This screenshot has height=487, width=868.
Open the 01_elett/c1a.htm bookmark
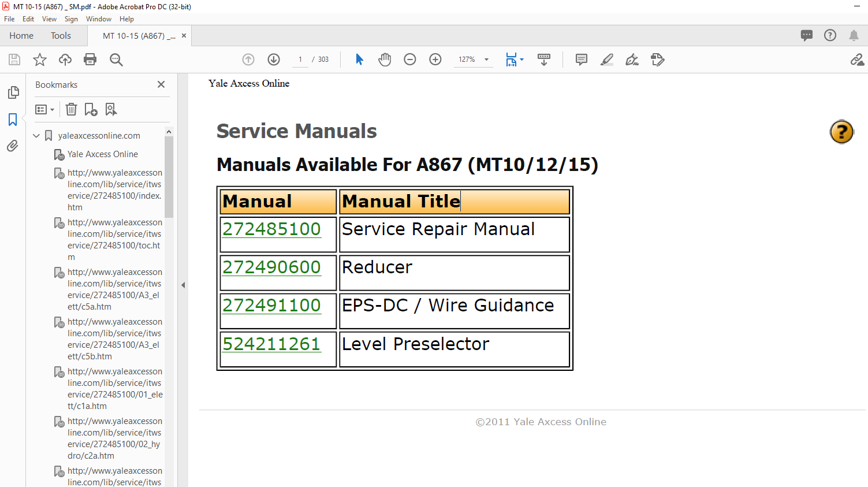114,389
